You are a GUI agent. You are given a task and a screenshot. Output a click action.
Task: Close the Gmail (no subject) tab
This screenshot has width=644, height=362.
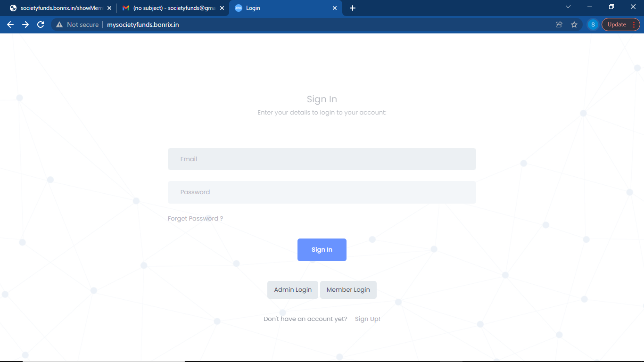pos(222,8)
